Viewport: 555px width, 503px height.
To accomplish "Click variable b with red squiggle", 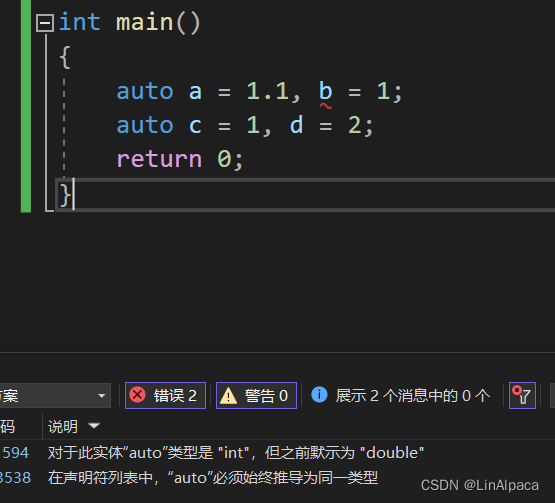I will pos(325,91).
